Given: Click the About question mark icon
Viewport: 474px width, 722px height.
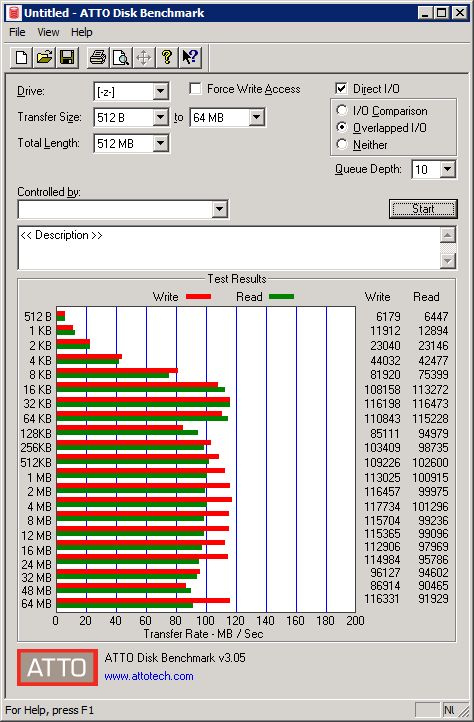Looking at the screenshot, I should (167, 58).
